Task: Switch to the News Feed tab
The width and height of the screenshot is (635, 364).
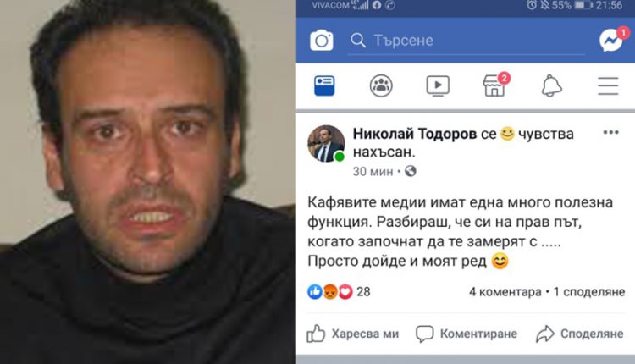Action: [x=324, y=85]
